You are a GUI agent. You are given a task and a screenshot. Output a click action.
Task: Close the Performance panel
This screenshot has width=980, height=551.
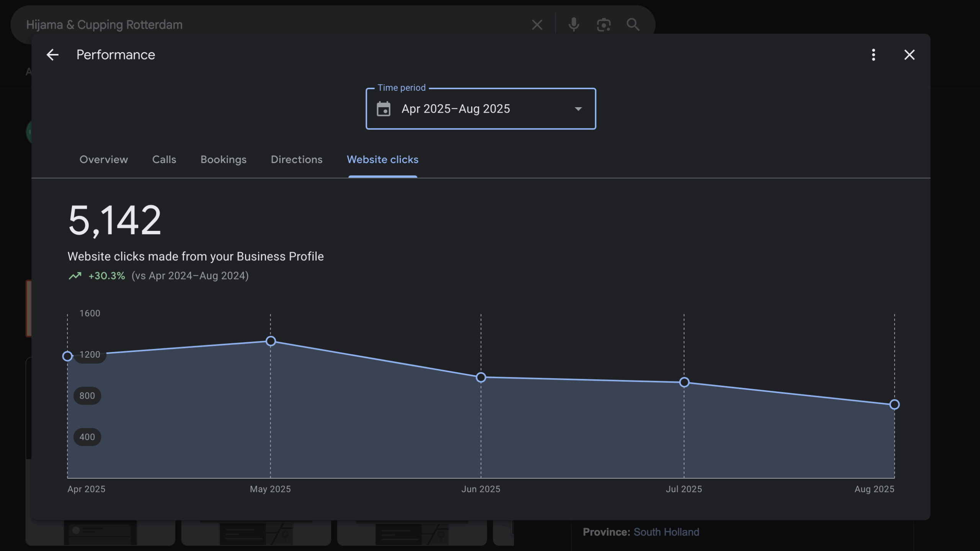click(909, 55)
